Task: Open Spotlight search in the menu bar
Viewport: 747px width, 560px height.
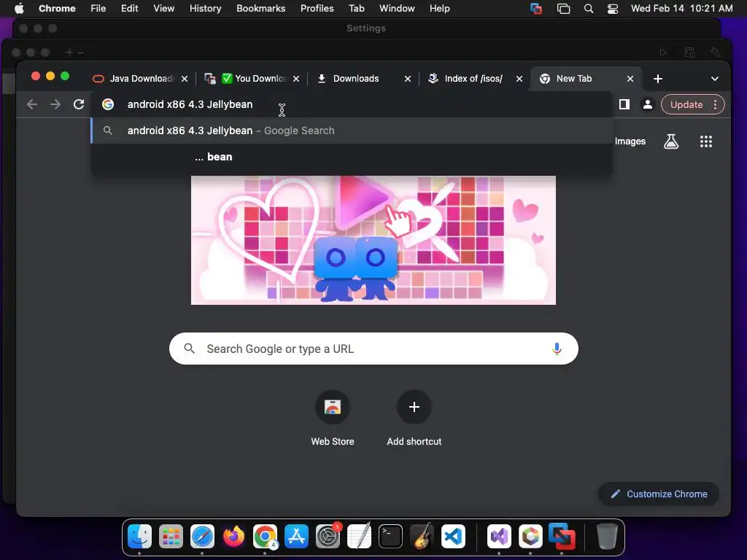Action: pos(589,9)
